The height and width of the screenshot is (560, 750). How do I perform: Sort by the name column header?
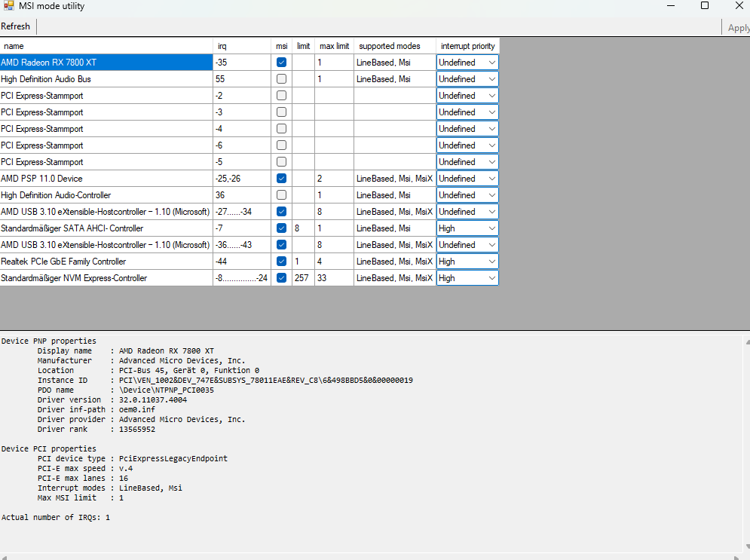106,46
